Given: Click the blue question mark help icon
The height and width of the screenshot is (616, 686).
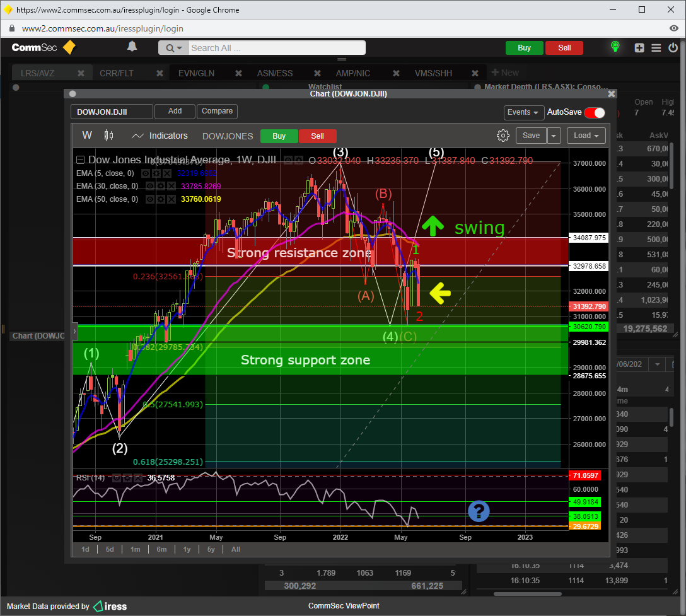Looking at the screenshot, I should [479, 511].
